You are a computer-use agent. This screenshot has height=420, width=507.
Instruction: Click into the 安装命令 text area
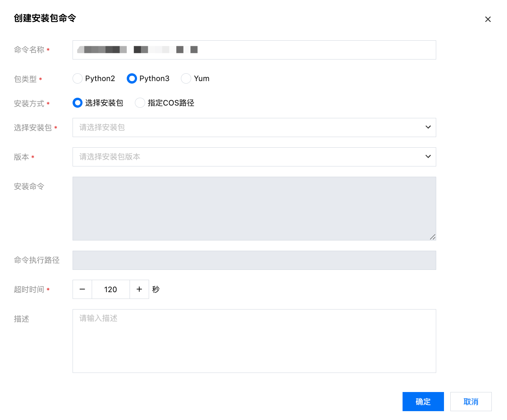point(254,208)
